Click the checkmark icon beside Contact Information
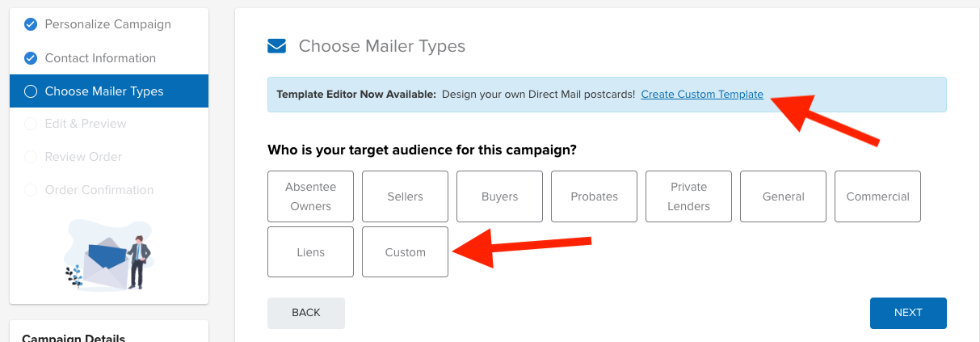The width and height of the screenshot is (980, 342). point(31,58)
